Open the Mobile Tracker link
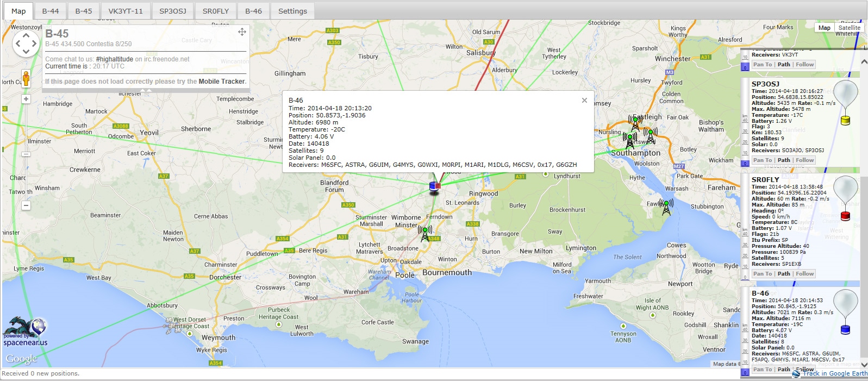Viewport: 868px width, 381px height. (222, 82)
